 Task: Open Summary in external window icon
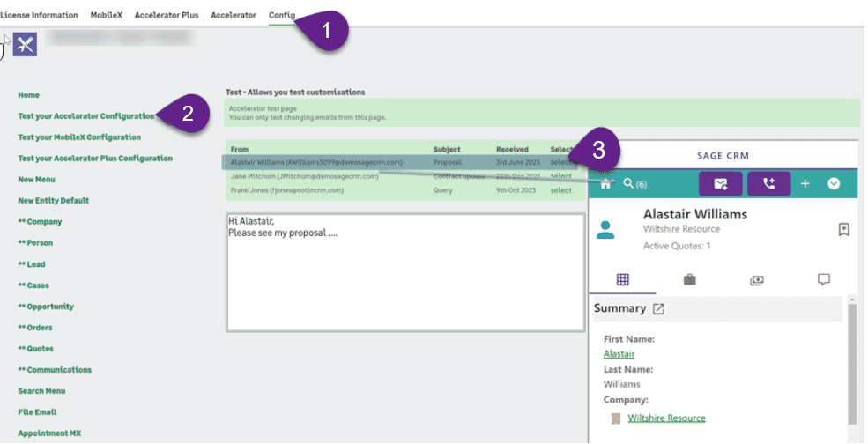coord(658,309)
